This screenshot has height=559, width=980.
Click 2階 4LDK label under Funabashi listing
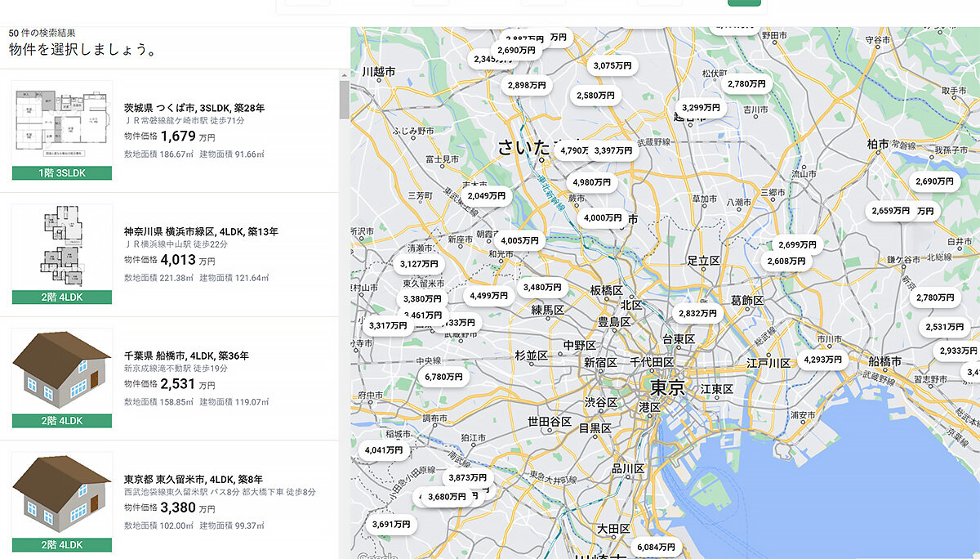click(62, 422)
